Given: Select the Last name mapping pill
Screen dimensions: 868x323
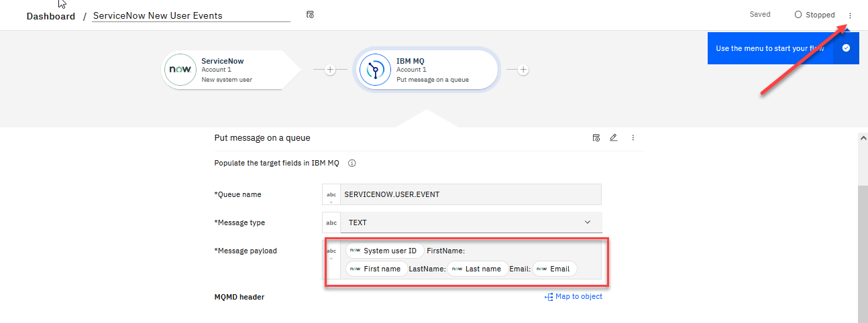Looking at the screenshot, I should (x=478, y=269).
